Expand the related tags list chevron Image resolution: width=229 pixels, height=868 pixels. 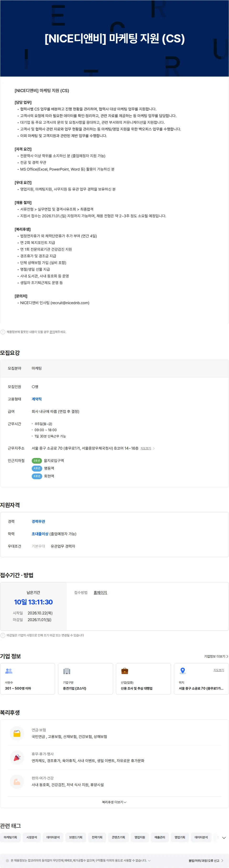tap(224, 838)
